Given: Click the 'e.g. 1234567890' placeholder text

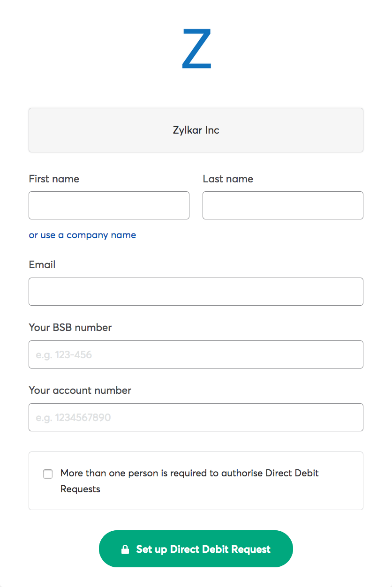Looking at the screenshot, I should [x=73, y=417].
